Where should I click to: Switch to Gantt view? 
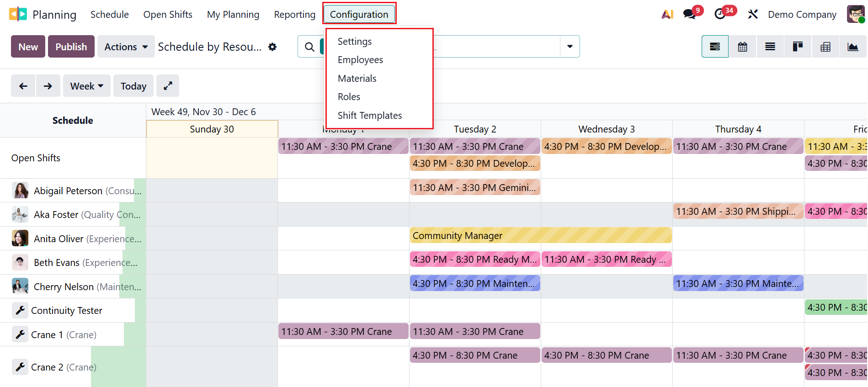coord(715,47)
